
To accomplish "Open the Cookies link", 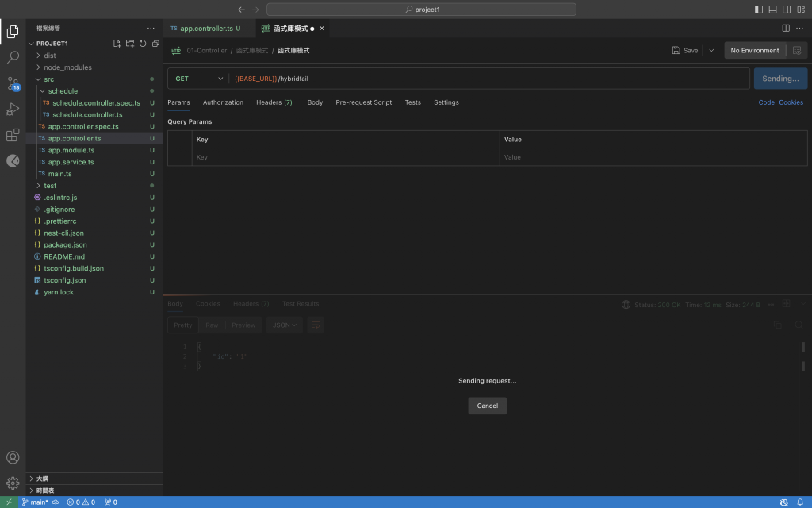I will click(791, 102).
